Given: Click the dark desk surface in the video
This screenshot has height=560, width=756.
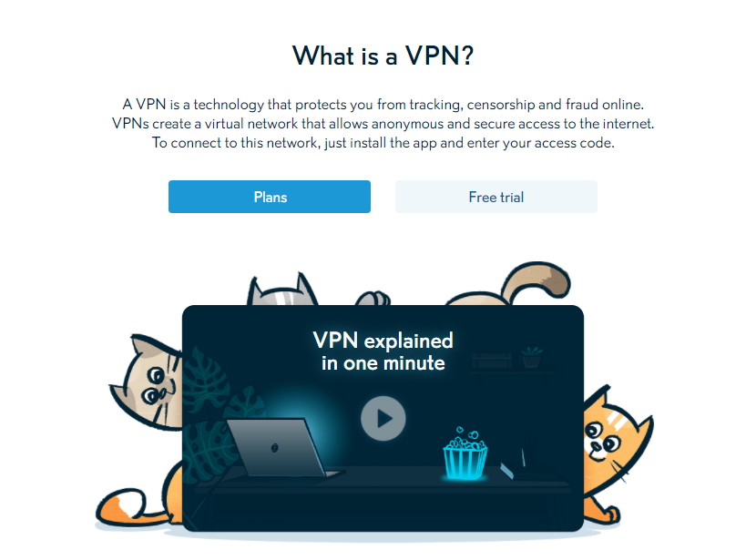Looking at the screenshot, I should (x=383, y=482).
